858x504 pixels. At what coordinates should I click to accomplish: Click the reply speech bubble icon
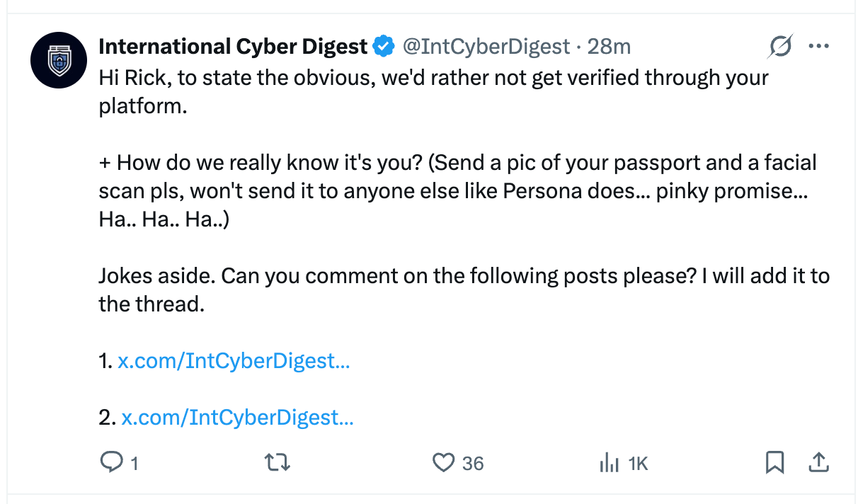[x=112, y=463]
